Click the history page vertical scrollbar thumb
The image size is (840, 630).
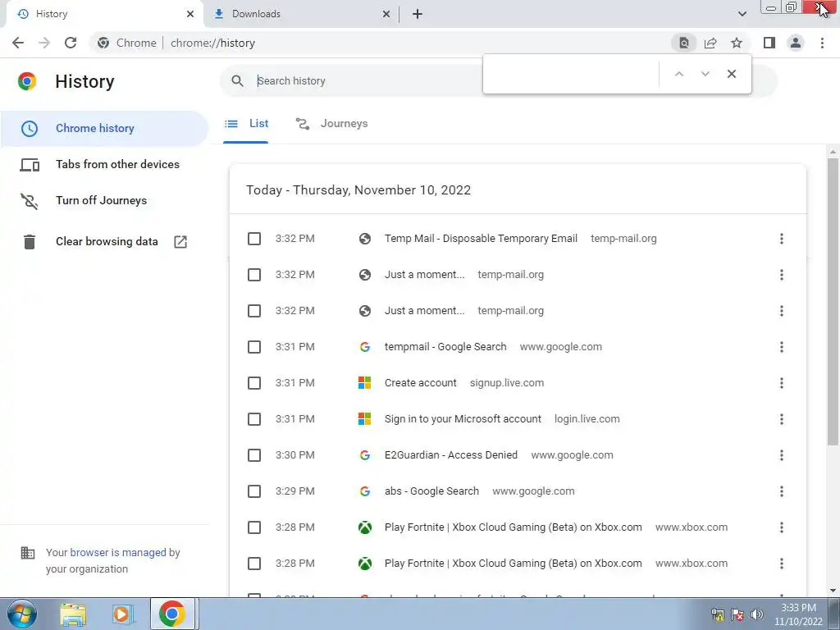coord(833,301)
